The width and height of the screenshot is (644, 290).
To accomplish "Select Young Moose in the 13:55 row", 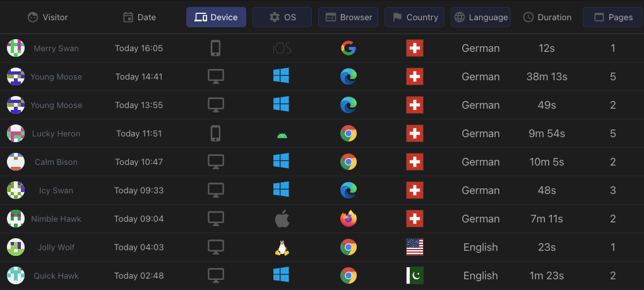I will (x=56, y=105).
